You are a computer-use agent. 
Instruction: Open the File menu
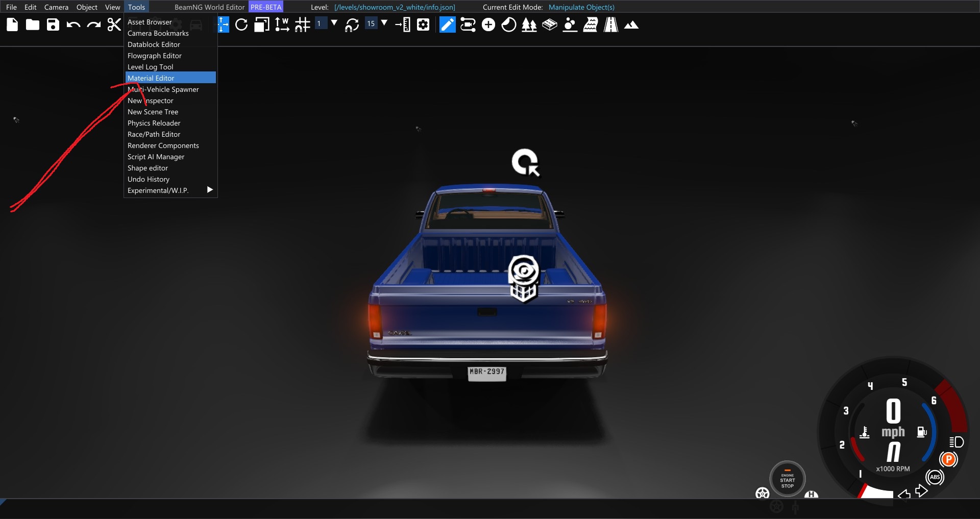[x=11, y=7]
